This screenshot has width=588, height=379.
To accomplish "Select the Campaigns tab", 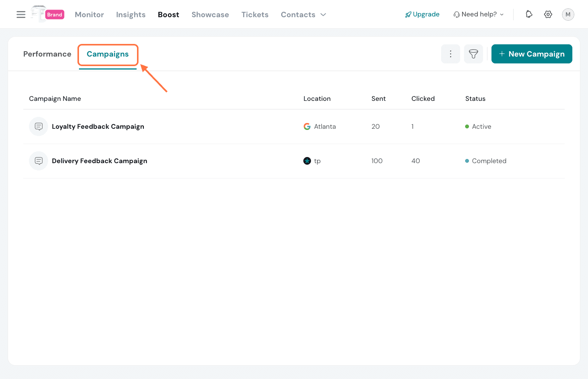I will coord(108,54).
